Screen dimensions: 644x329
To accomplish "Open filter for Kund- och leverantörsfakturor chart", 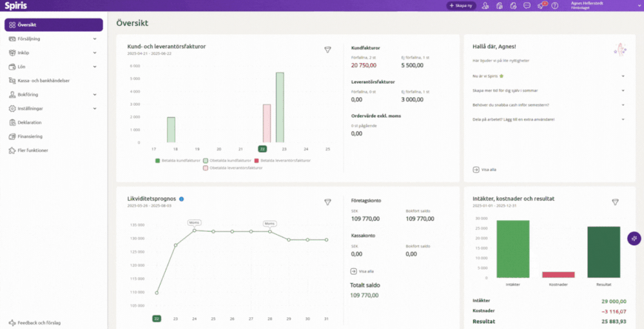I will tap(327, 50).
